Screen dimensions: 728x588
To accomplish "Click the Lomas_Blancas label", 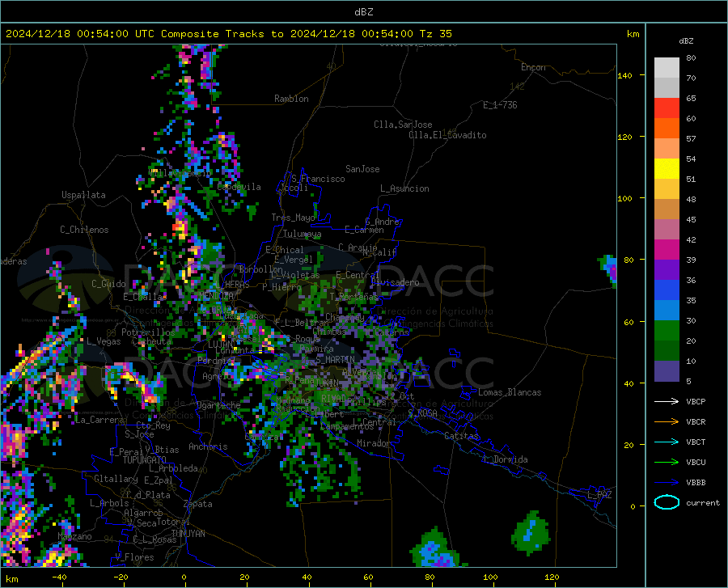I will 510,392.
